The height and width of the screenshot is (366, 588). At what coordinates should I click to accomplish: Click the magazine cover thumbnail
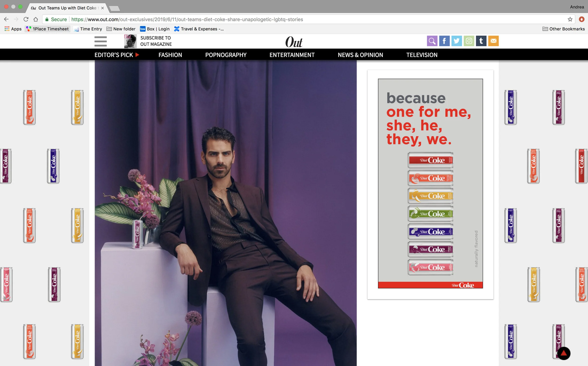coord(130,41)
